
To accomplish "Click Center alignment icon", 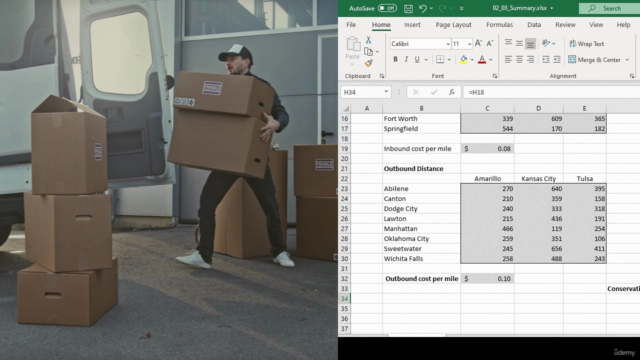I will [x=519, y=60].
